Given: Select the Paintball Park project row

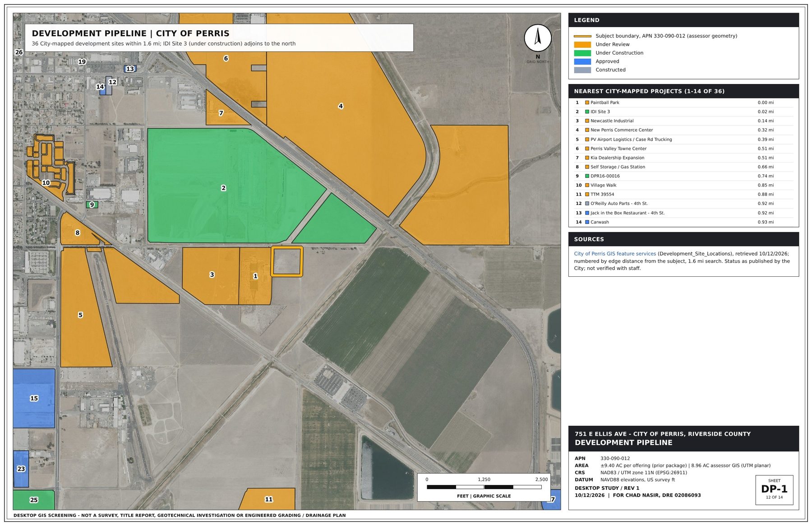Looking at the screenshot, I should tap(683, 102).
